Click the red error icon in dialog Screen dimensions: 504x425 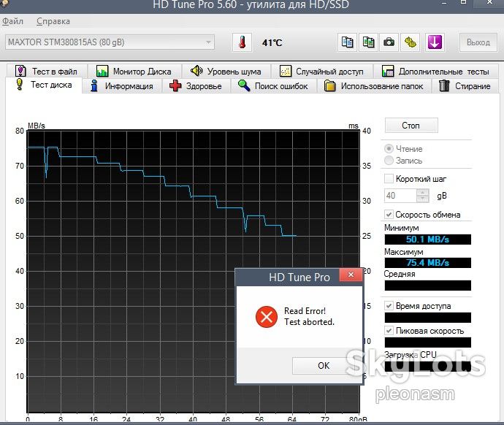(267, 317)
